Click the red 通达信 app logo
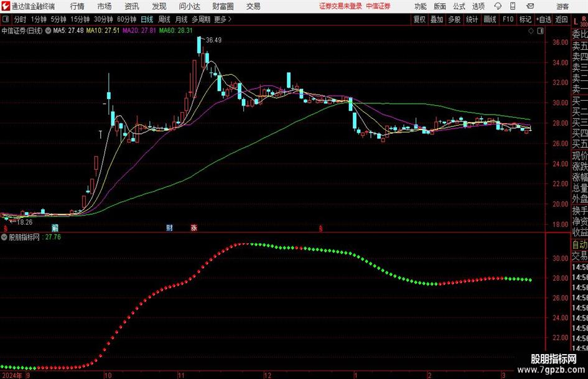The image size is (588, 379). pos(6,6)
